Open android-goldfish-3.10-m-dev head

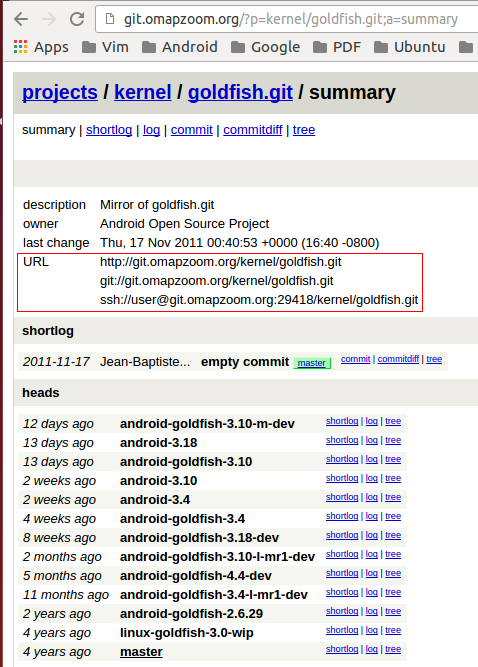207,424
